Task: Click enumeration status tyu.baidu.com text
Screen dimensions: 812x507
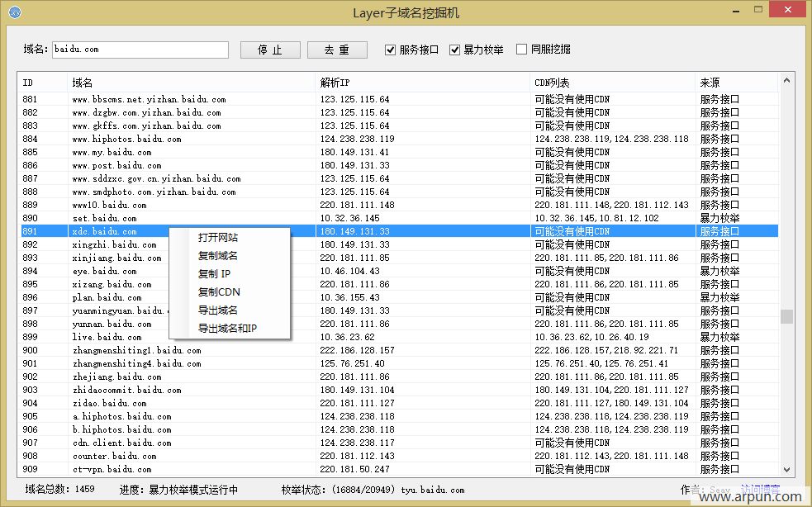Action: pos(432,490)
